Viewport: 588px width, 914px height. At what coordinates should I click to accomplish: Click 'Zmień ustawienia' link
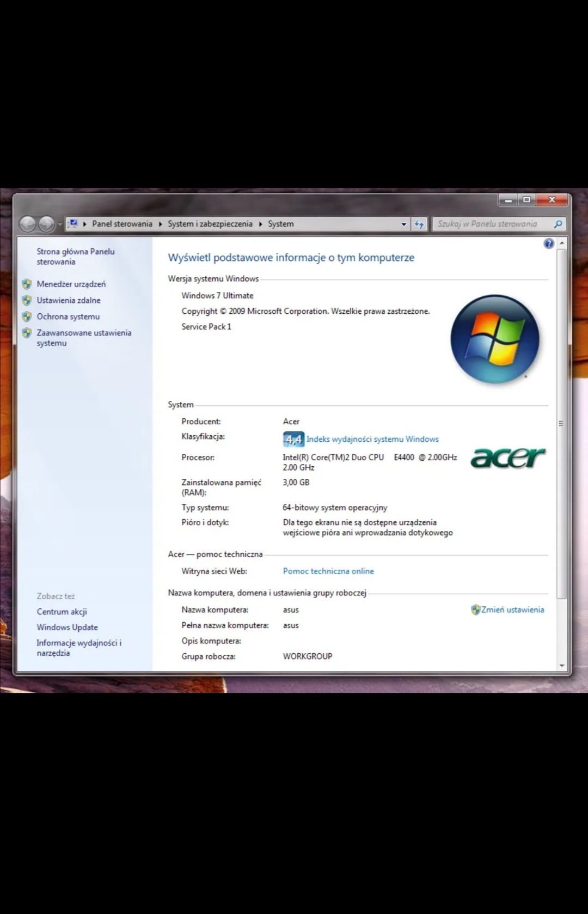(512, 610)
